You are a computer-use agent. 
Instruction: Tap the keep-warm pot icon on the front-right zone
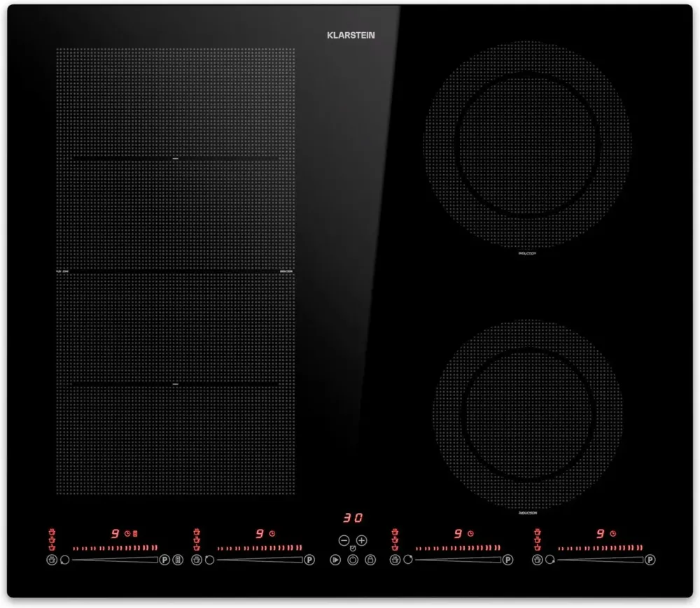tap(538, 560)
